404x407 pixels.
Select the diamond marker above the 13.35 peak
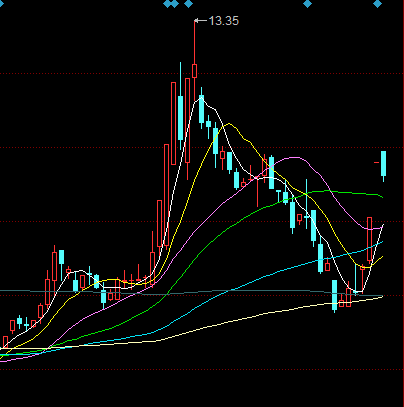(188, 4)
